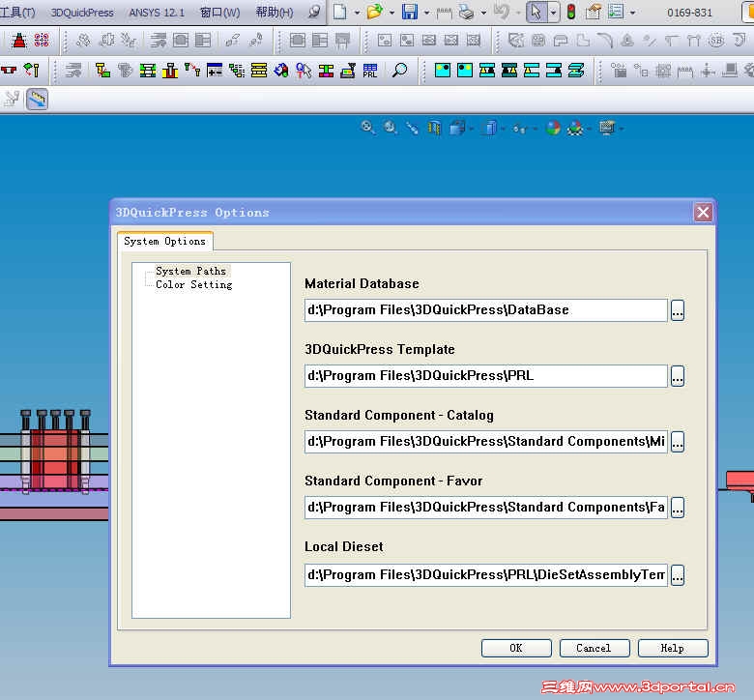
Task: Click the Standard Component Catalog path field
Action: coord(485,442)
